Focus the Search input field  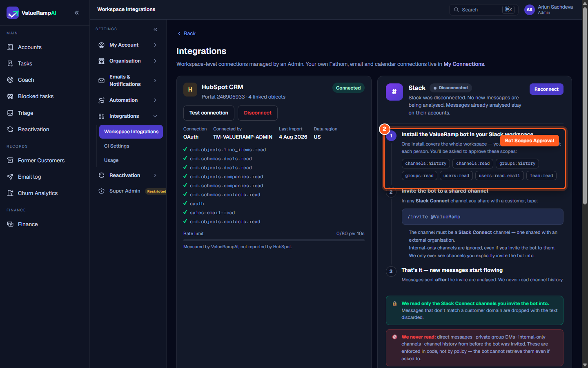click(483, 10)
